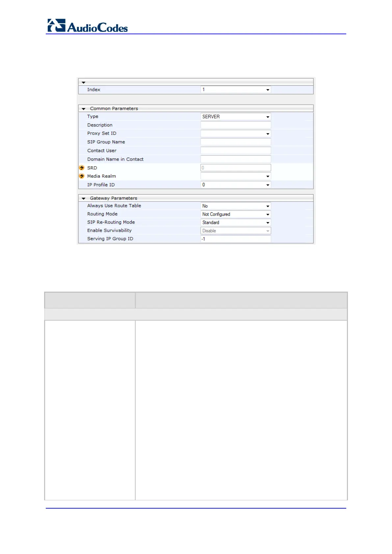Click the Contact User field
This screenshot has width=392, height=554.
click(236, 150)
